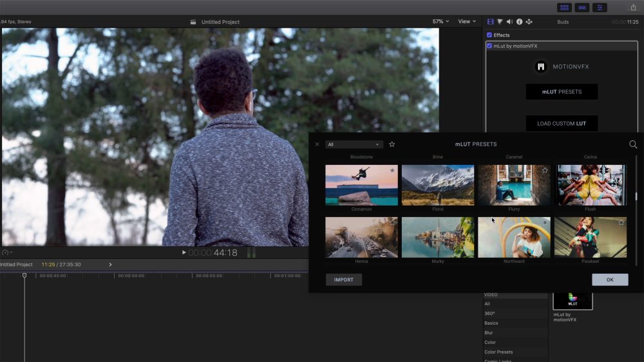The image size is (644, 362).
Task: Click the VIDEO effects header
Action: [x=491, y=294]
